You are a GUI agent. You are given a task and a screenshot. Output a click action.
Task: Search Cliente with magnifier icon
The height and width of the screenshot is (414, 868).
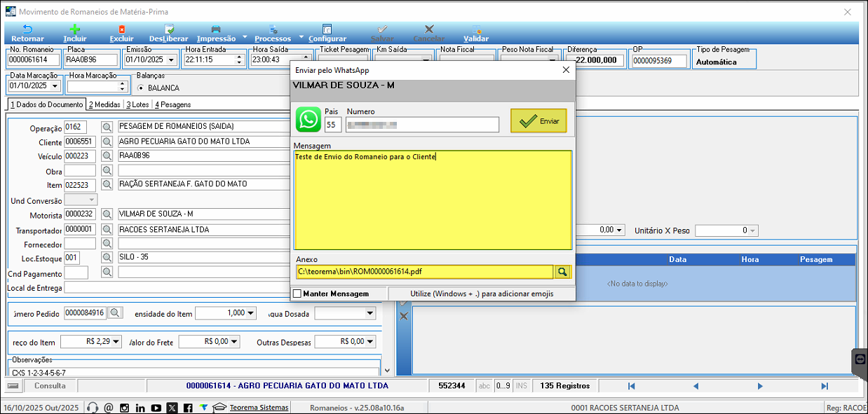(x=107, y=142)
